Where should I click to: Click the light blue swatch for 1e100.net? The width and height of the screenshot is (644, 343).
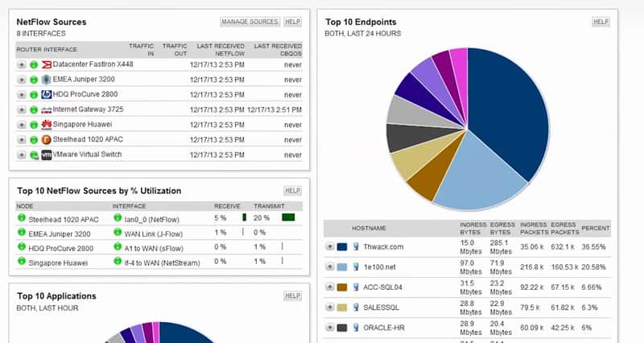point(342,267)
